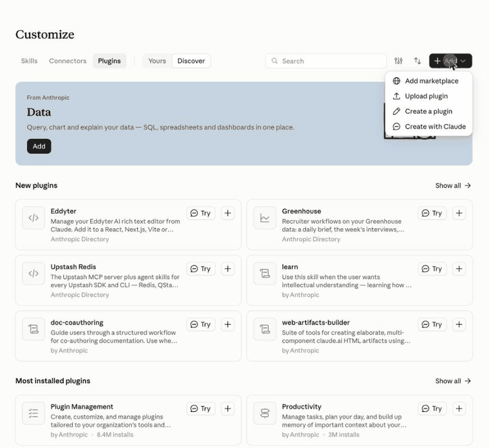Viewport: 489px width, 448px height.
Task: Click the plus icon for Upstash Redis
Action: tap(228, 269)
